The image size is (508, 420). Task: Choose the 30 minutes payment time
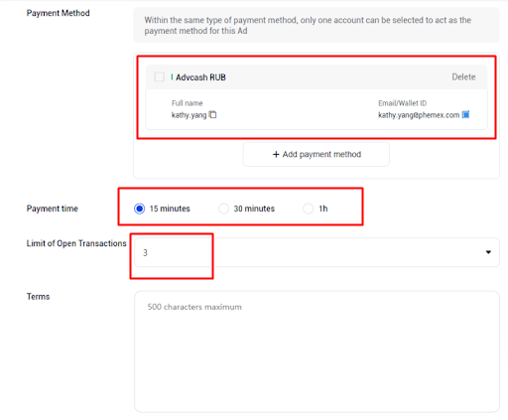[223, 209]
